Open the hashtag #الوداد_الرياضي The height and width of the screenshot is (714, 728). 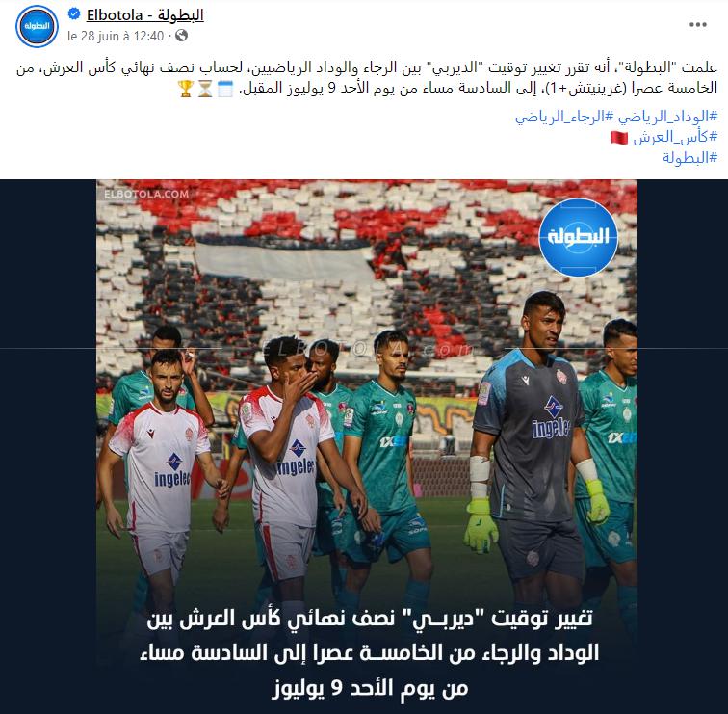pyautogui.click(x=667, y=117)
